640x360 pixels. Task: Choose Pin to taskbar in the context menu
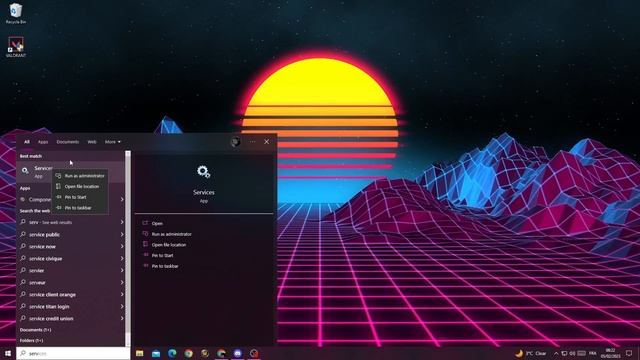tap(80, 208)
